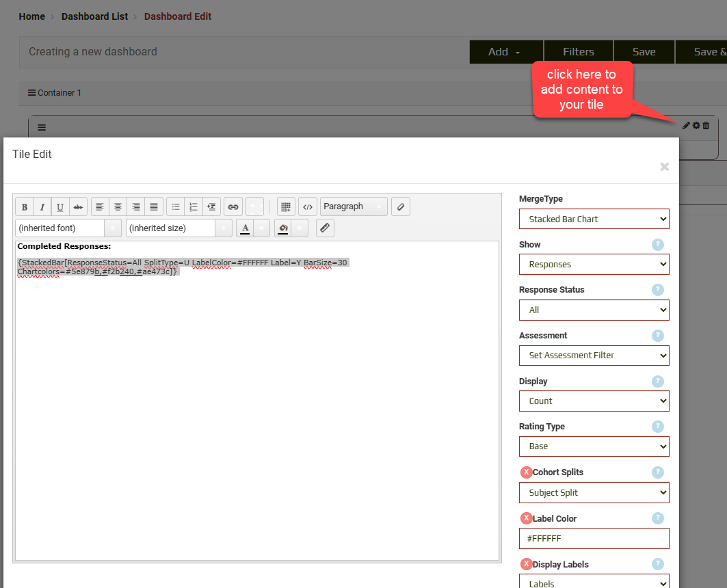Center align the text
The height and width of the screenshot is (588, 727).
coord(118,206)
